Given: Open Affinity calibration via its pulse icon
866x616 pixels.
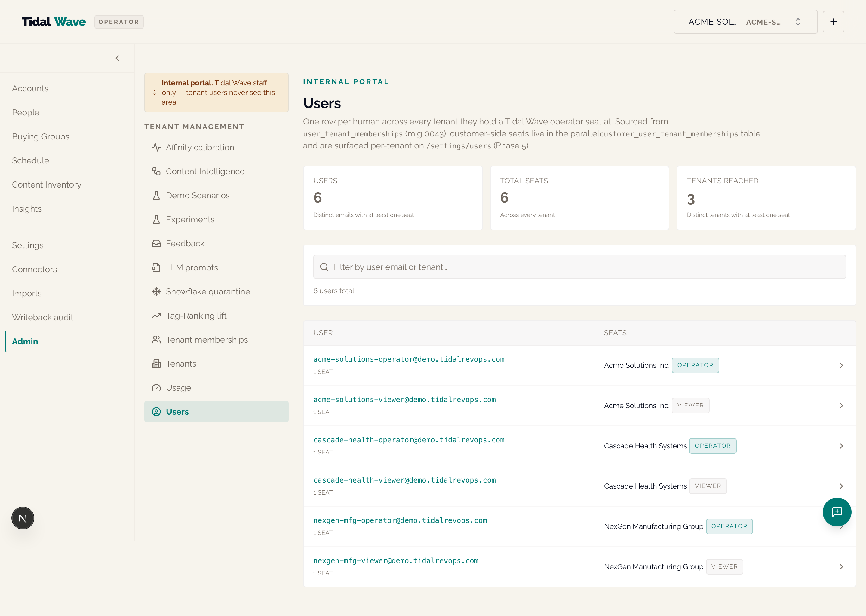Looking at the screenshot, I should point(156,147).
